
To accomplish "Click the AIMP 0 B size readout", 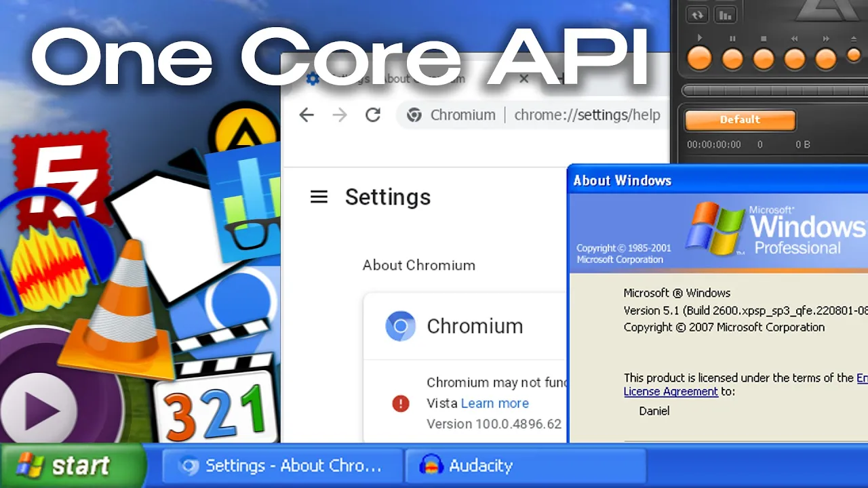I will point(803,144).
